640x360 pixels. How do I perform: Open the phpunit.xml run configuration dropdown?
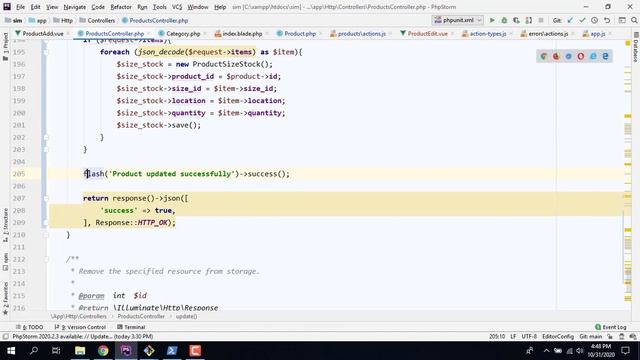tap(458, 20)
